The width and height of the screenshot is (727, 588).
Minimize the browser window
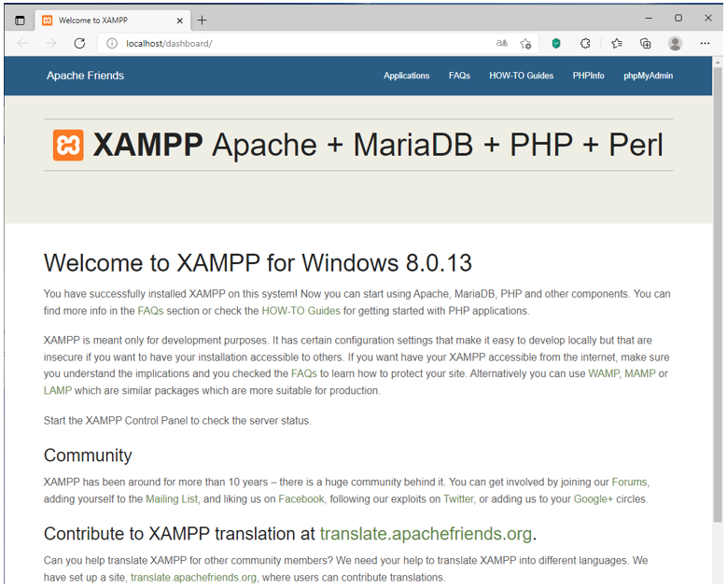[x=649, y=18]
